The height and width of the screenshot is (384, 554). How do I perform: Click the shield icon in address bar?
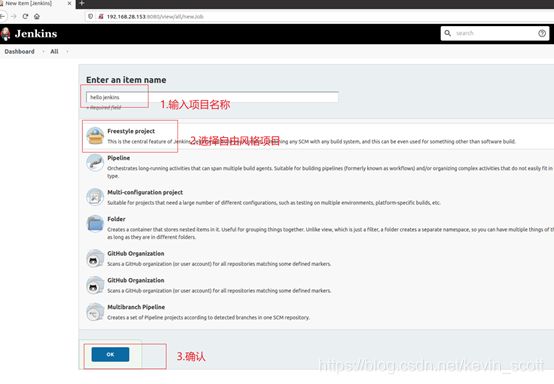pos(90,16)
